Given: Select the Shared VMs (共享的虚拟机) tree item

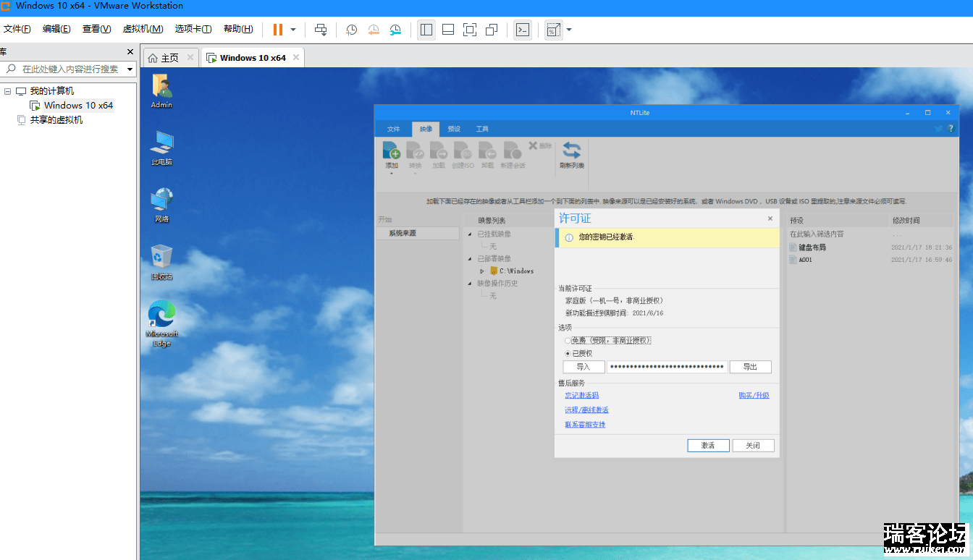Looking at the screenshot, I should coord(56,120).
